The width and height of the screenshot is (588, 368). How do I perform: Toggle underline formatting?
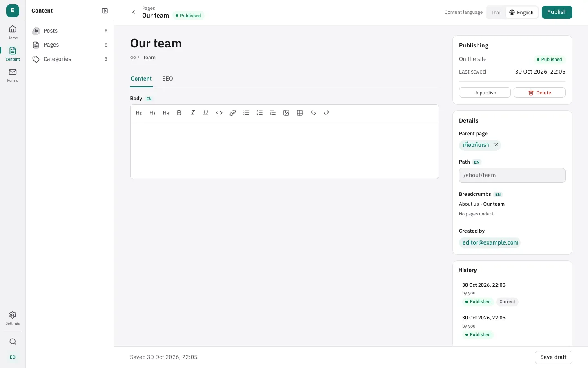[x=206, y=113]
